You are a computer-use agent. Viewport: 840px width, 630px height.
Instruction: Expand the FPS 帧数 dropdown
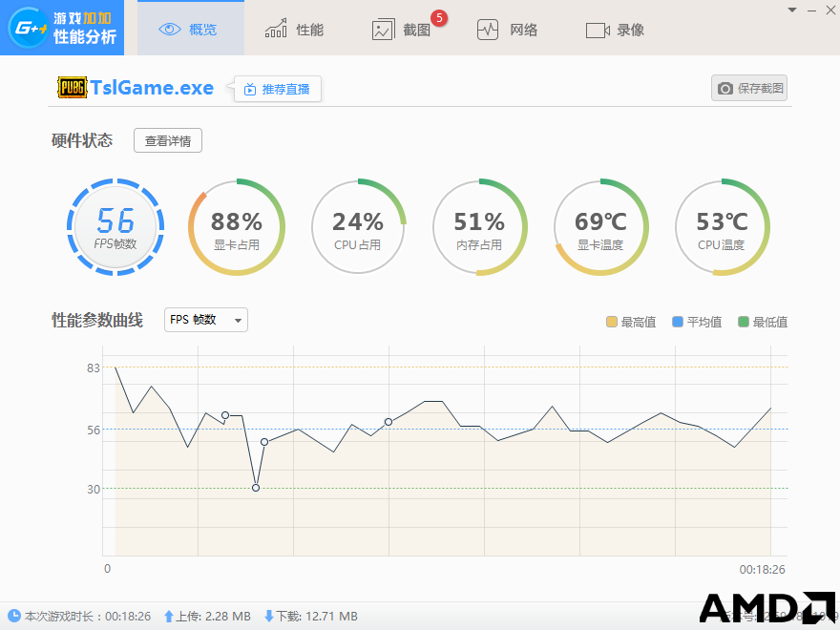[206, 320]
